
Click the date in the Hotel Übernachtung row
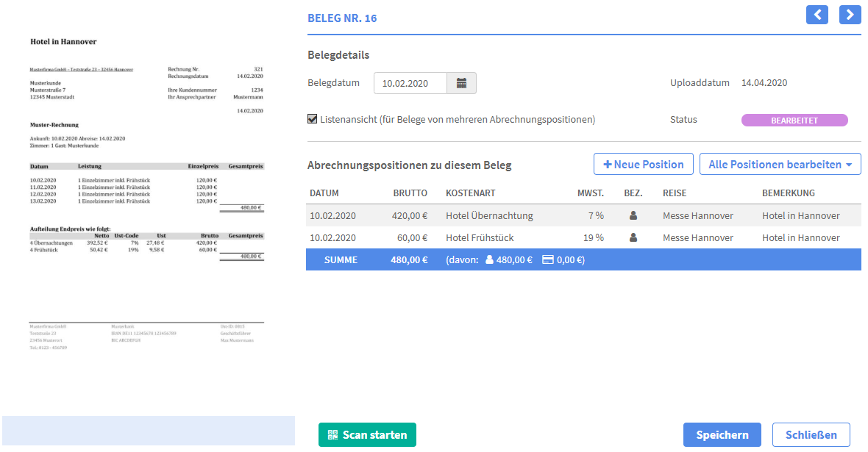pos(332,216)
